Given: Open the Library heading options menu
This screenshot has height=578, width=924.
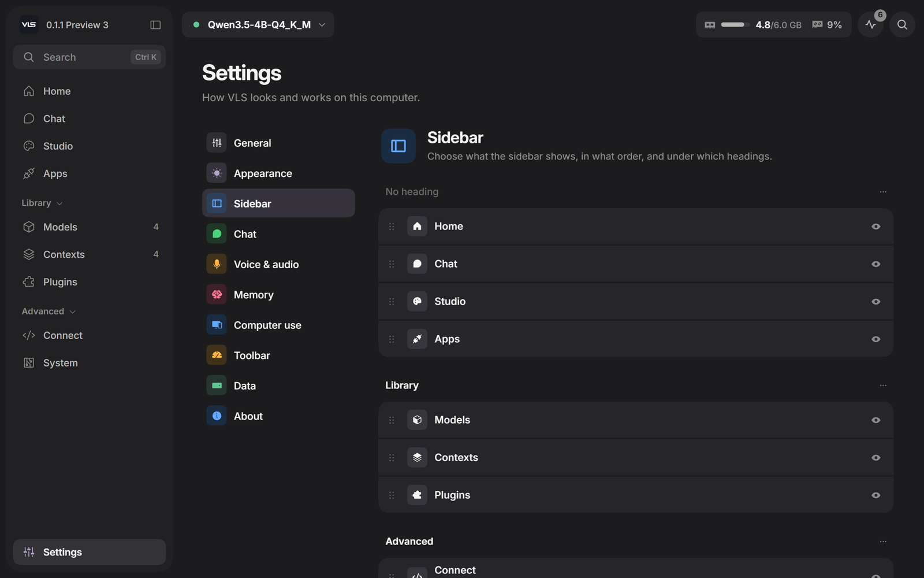Looking at the screenshot, I should click(882, 386).
